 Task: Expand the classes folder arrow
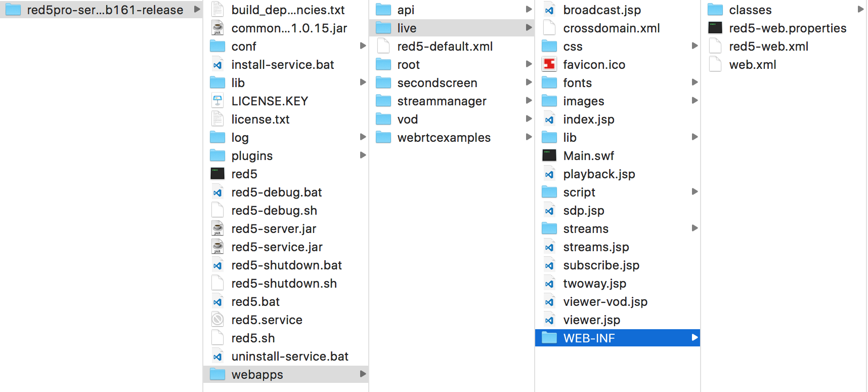(x=860, y=9)
